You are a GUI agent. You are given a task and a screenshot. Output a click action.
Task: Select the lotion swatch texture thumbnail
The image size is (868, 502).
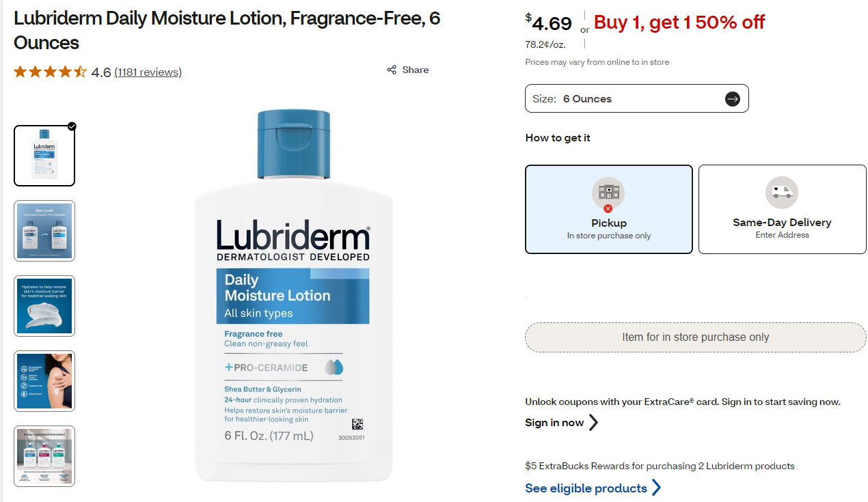pyautogui.click(x=44, y=306)
